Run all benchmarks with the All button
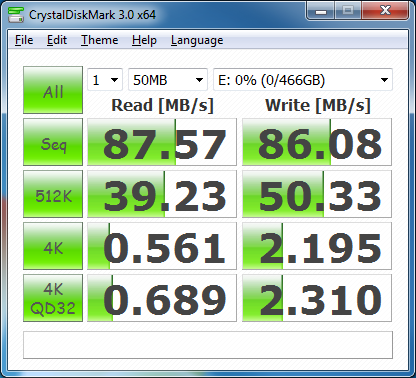 coord(53,90)
